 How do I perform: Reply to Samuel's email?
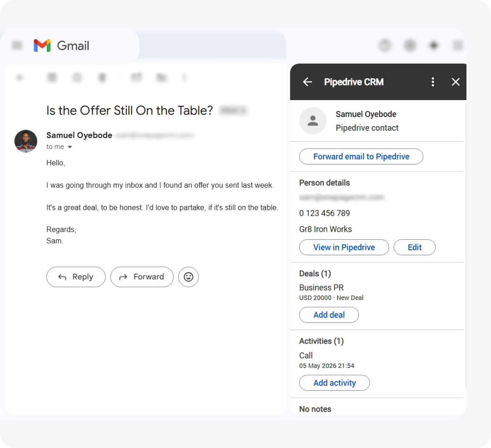point(76,277)
